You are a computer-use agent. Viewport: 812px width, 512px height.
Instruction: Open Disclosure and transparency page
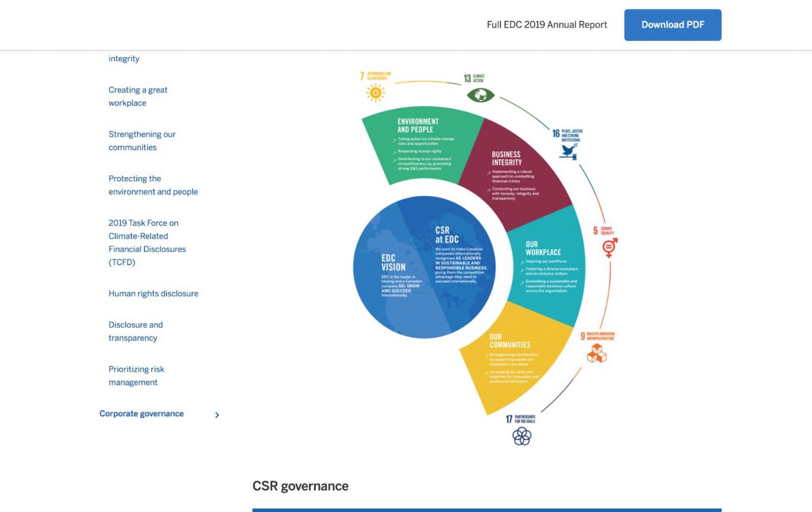136,331
